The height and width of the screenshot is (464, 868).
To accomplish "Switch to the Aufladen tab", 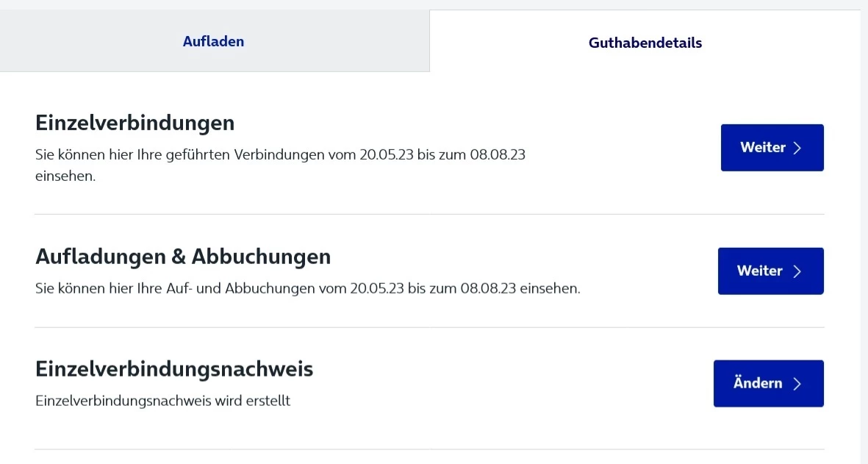I will click(213, 42).
